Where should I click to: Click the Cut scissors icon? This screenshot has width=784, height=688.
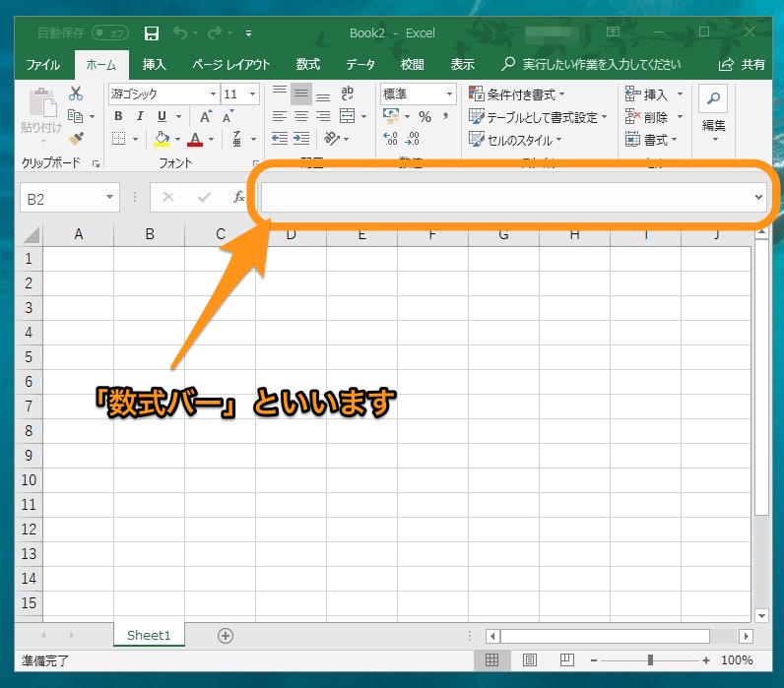coord(76,94)
